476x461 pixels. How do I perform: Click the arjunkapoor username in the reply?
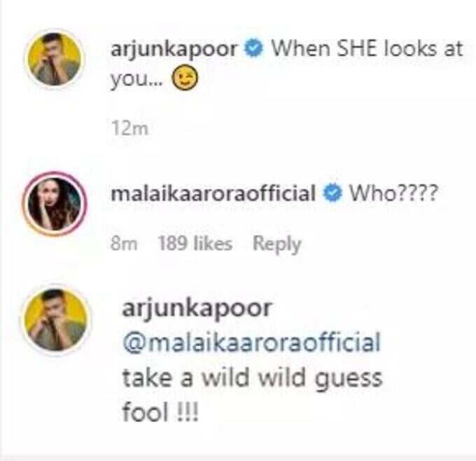[197, 309]
